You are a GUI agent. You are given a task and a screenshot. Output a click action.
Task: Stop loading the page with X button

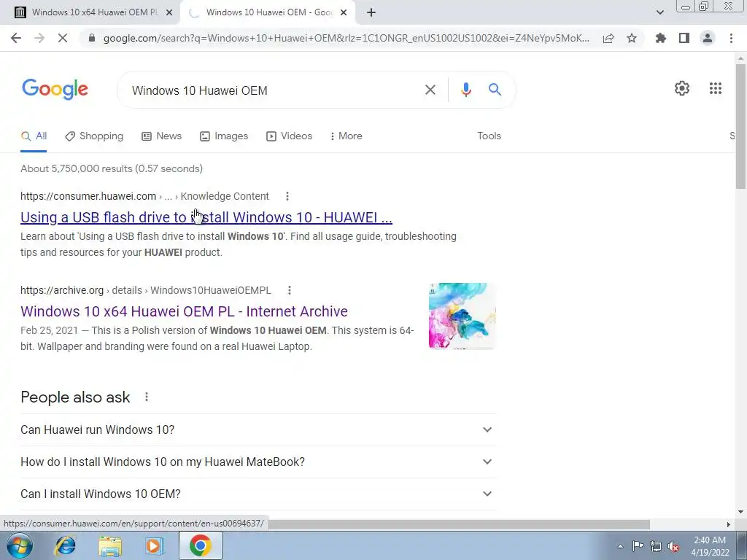coord(63,38)
